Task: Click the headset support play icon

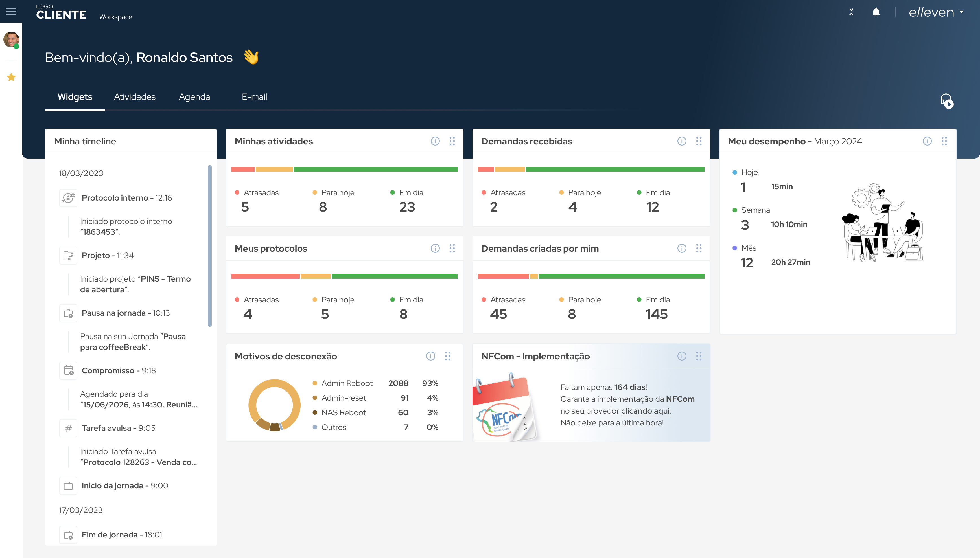Action: click(946, 101)
